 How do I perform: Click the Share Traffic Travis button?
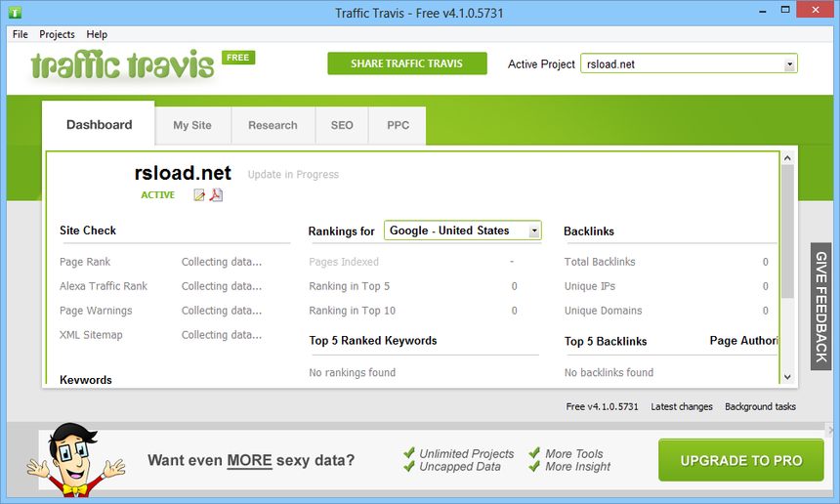tap(407, 63)
